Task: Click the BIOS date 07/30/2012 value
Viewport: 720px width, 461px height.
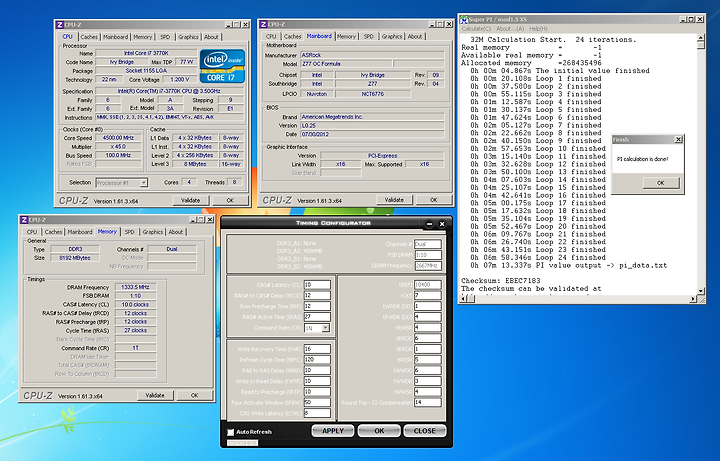Action: 372,134
